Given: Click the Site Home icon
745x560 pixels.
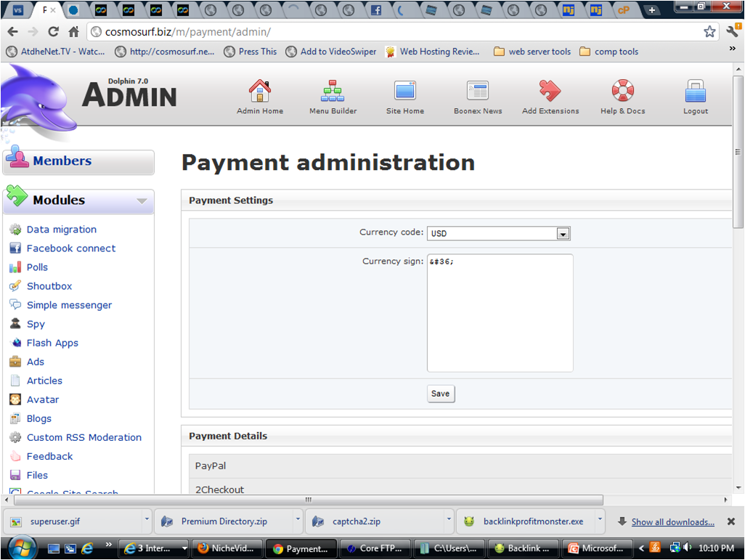Looking at the screenshot, I should [x=404, y=92].
